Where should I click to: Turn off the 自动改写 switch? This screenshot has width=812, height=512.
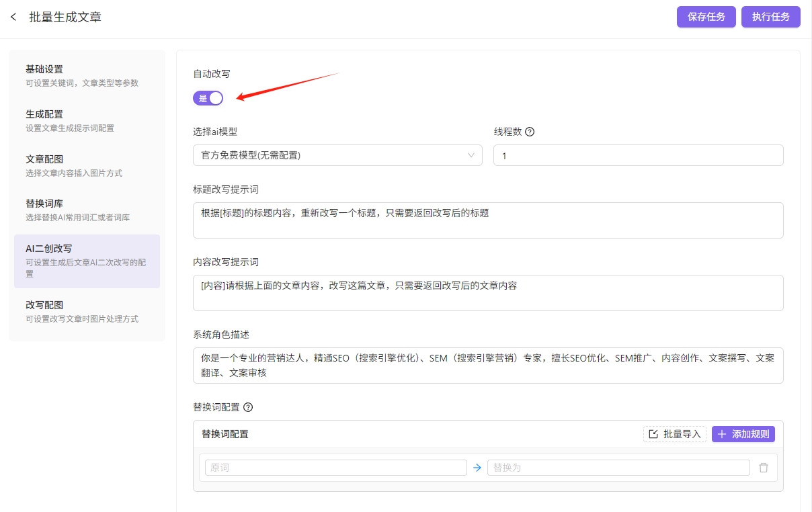[x=208, y=98]
